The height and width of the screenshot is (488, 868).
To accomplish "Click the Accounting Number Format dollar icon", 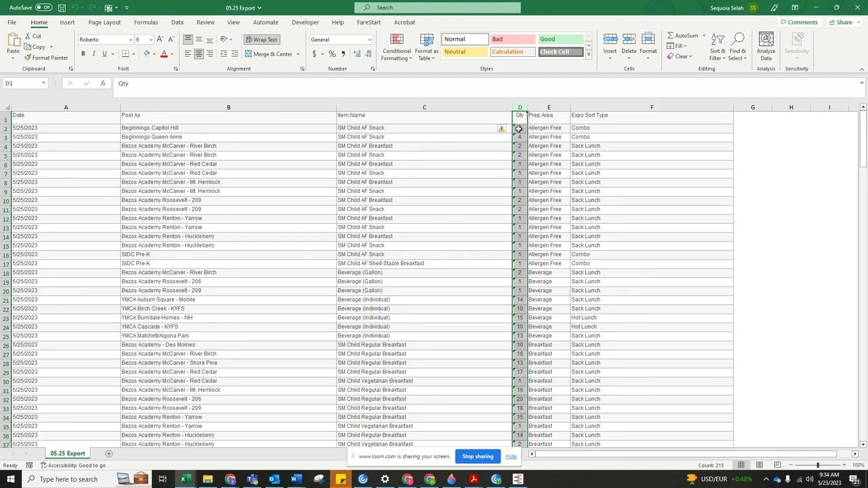I will (314, 54).
